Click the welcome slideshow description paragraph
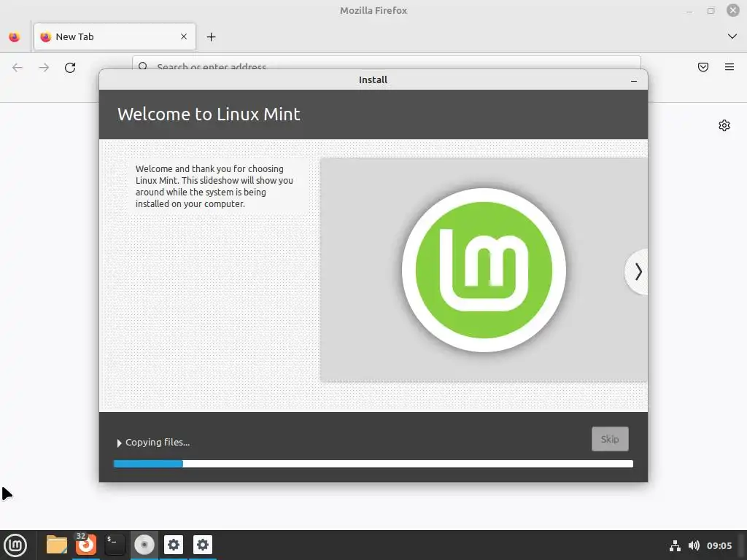Screen dimensions: 747x560 pos(214,186)
